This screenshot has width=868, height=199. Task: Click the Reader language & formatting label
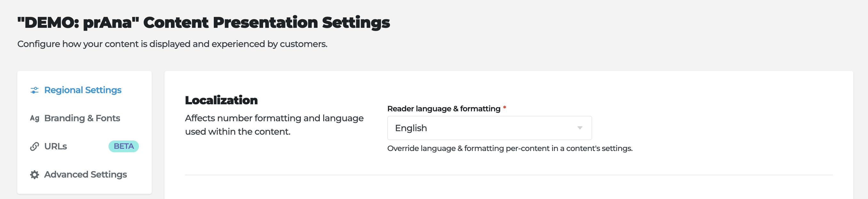point(443,109)
